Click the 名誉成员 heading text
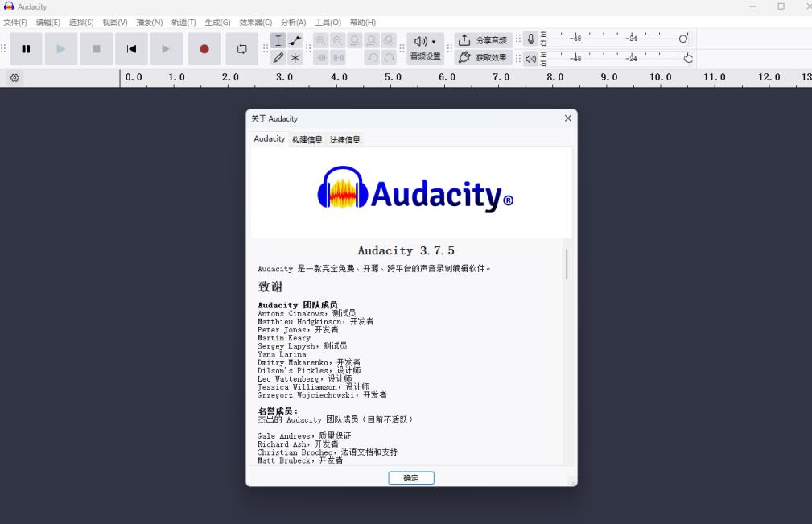Screen dimensions: 812x524 tap(278, 411)
